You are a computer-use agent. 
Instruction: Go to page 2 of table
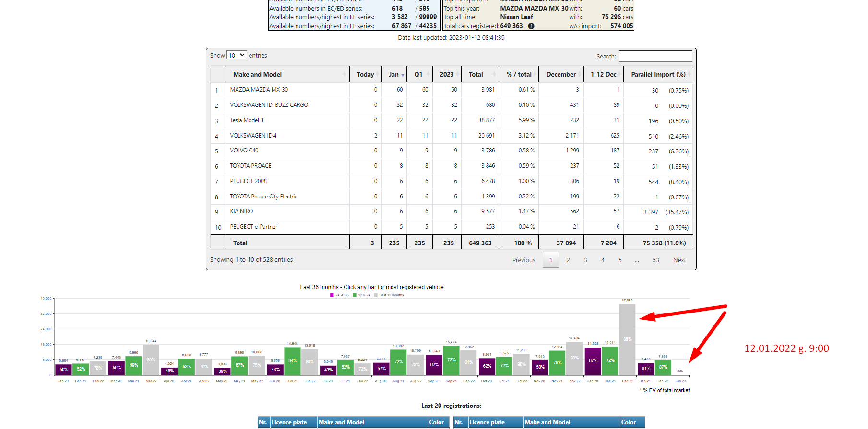click(x=568, y=260)
